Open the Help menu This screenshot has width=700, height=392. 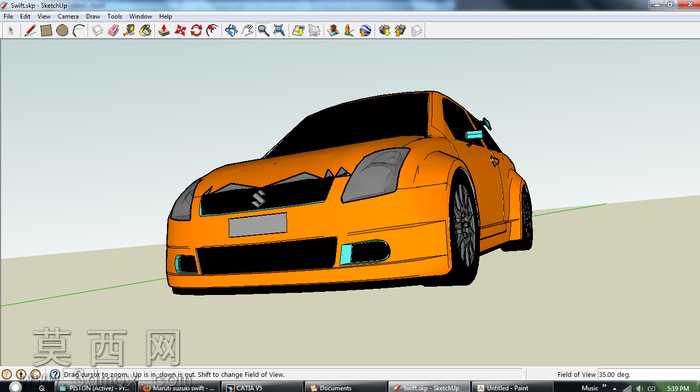tap(166, 17)
